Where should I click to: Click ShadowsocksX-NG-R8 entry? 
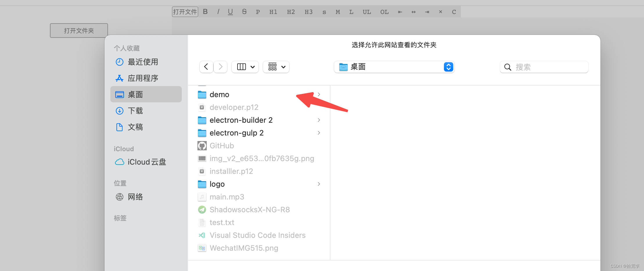tap(259, 210)
